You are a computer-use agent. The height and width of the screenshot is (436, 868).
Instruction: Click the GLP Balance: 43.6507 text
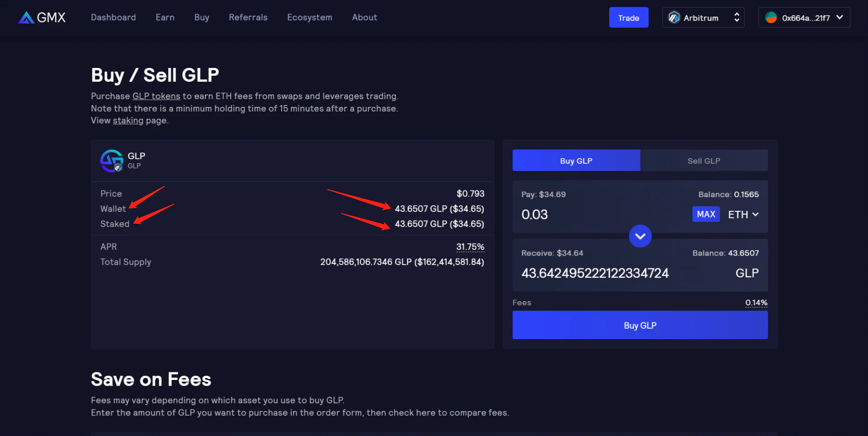tap(726, 253)
